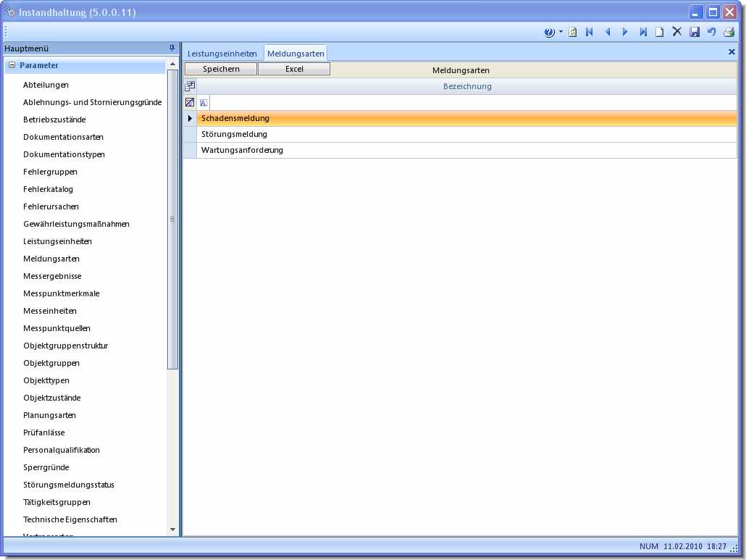Collapse the Parameter tree node

point(12,65)
